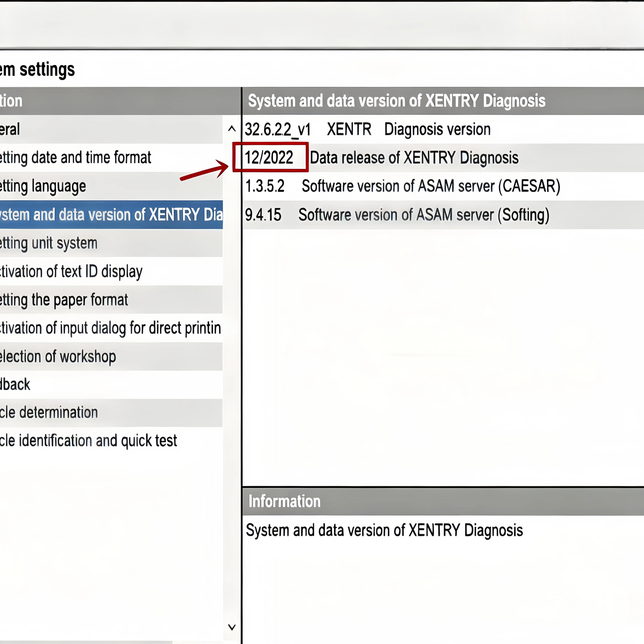
Task: Click the '1.3.5.2' version value
Action: click(265, 186)
